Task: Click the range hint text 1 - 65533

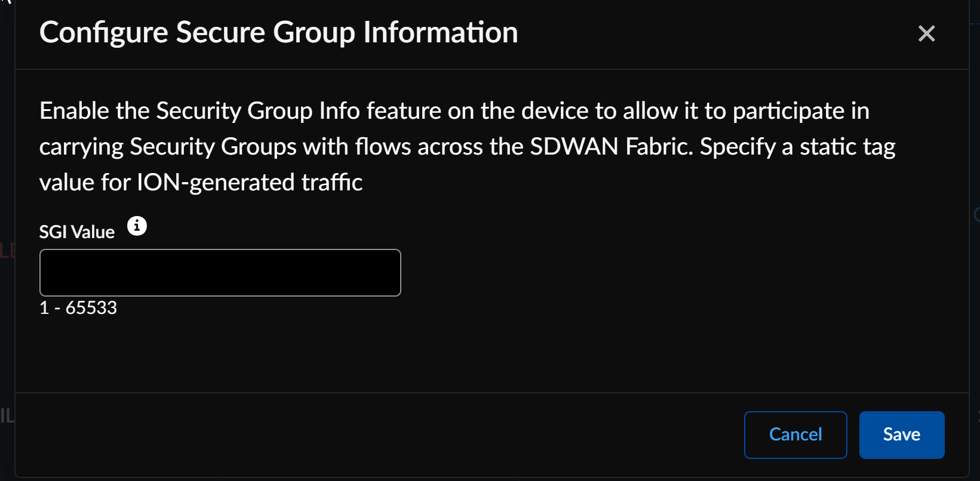Action: pos(78,307)
